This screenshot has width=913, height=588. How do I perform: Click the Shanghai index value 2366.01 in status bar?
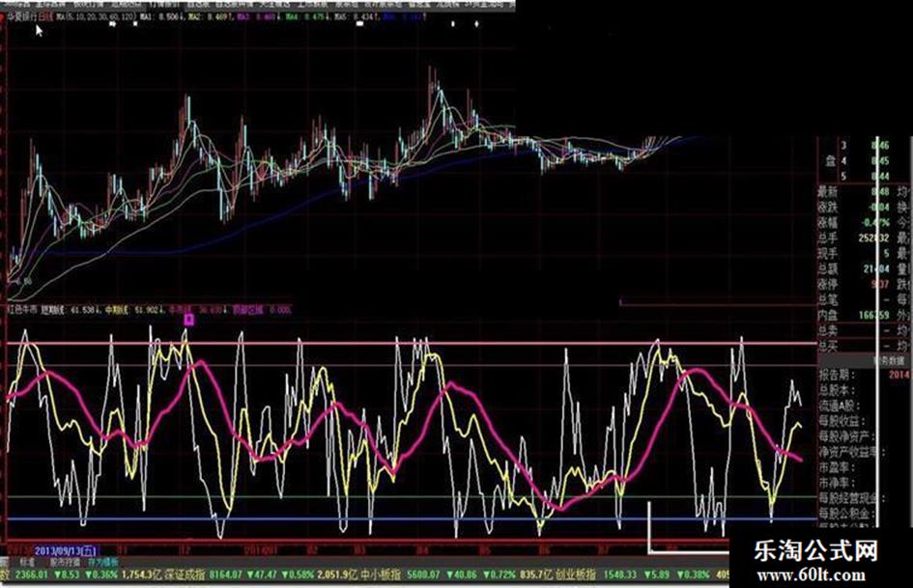click(30, 574)
